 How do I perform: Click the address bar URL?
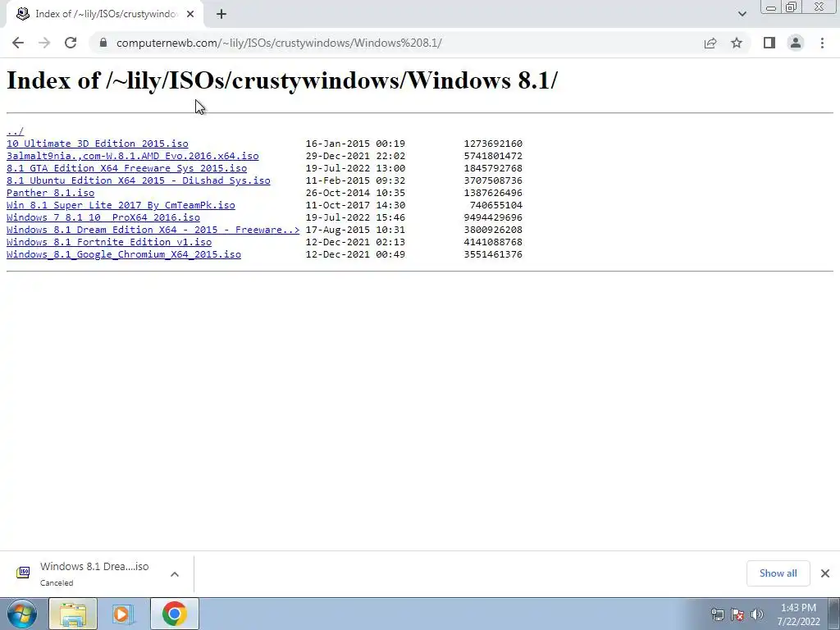coord(279,43)
